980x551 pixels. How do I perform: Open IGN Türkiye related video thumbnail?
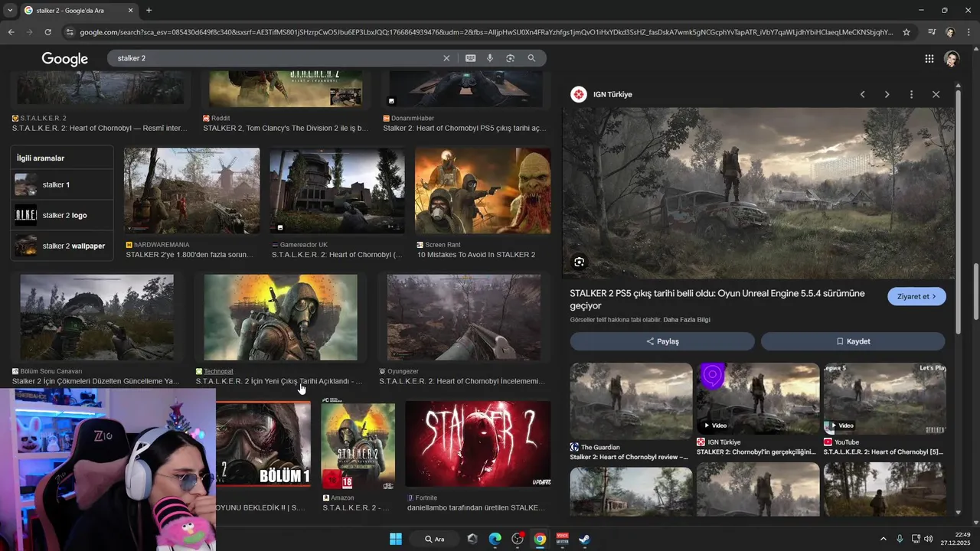pos(757,398)
